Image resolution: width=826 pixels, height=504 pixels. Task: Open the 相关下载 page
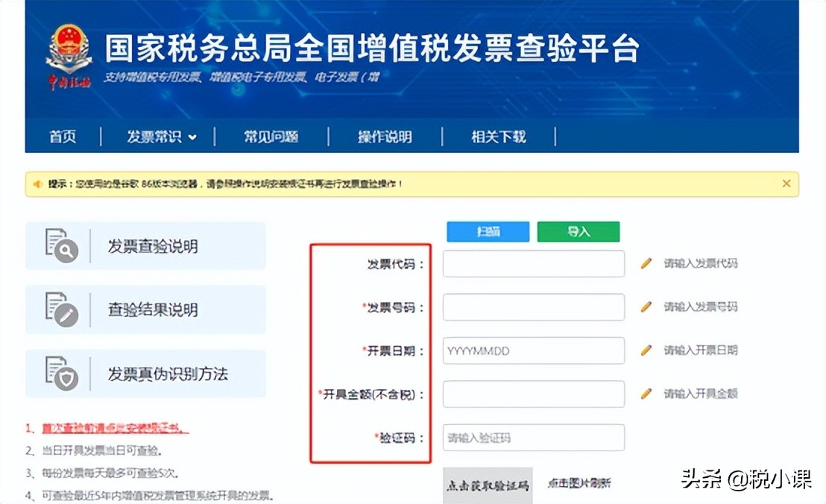(x=498, y=136)
